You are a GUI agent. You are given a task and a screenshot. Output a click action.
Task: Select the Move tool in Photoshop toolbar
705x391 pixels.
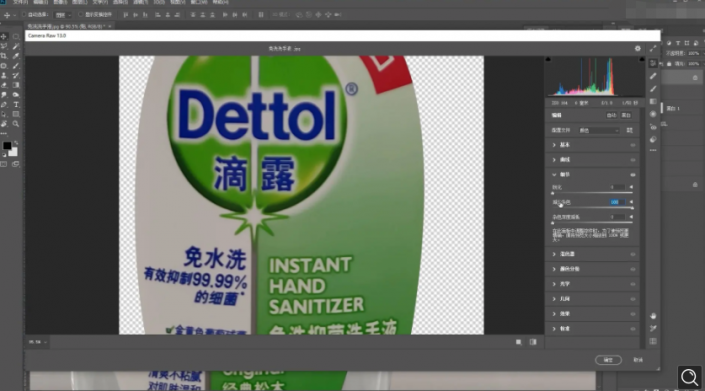coord(4,36)
